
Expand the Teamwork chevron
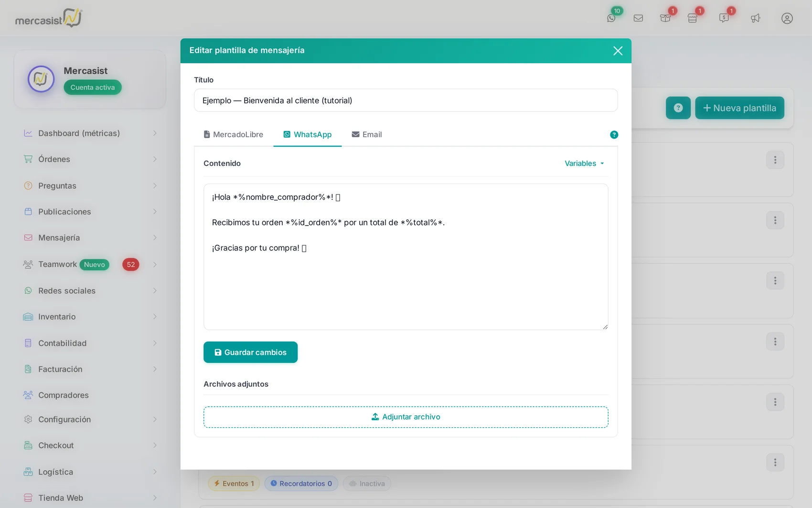point(155,264)
